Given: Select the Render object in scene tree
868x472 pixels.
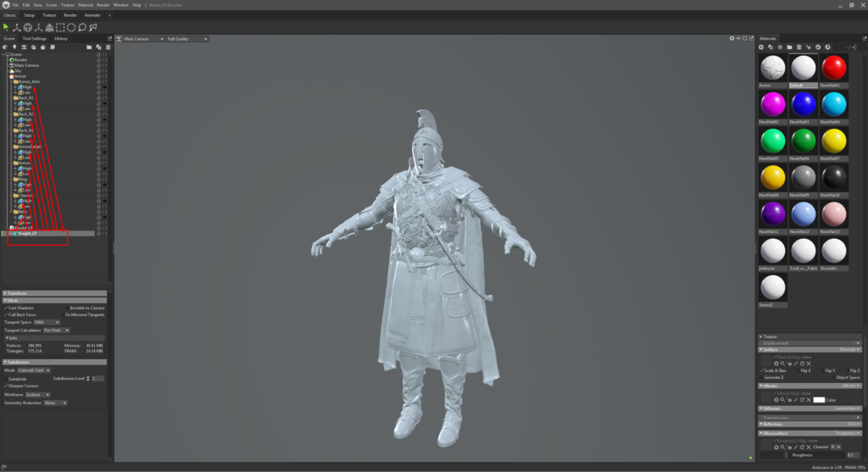Looking at the screenshot, I should 20,60.
